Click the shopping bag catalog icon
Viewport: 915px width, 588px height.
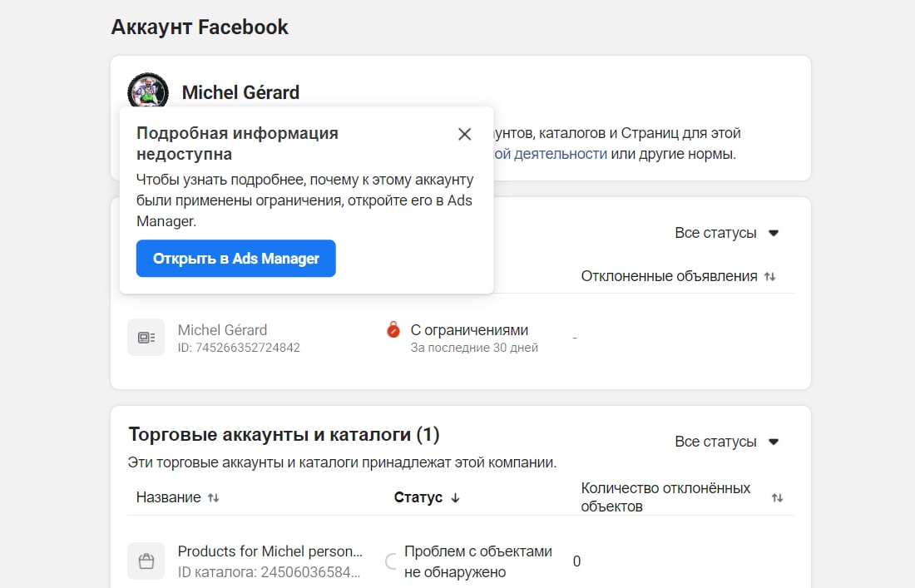(146, 561)
